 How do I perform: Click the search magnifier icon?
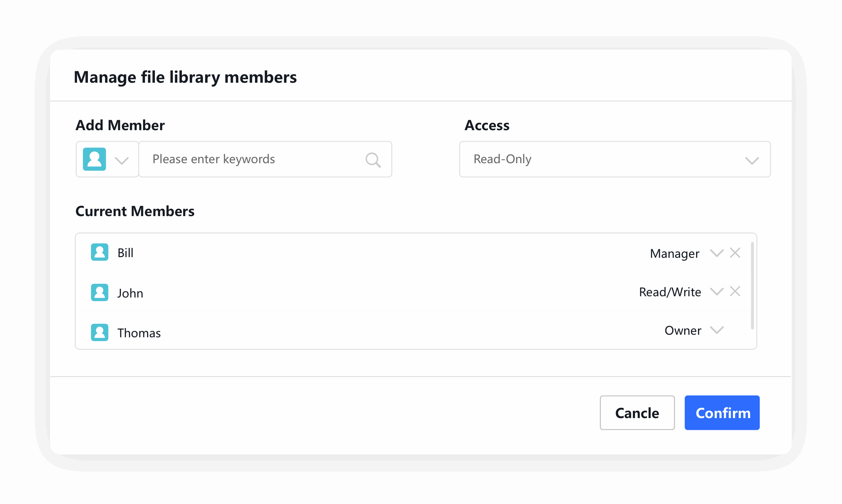(x=373, y=160)
